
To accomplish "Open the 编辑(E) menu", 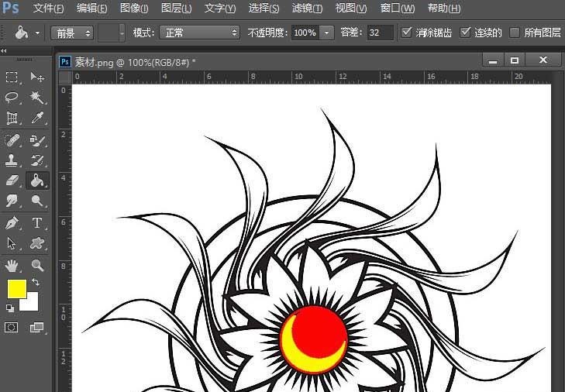I will coord(91,8).
